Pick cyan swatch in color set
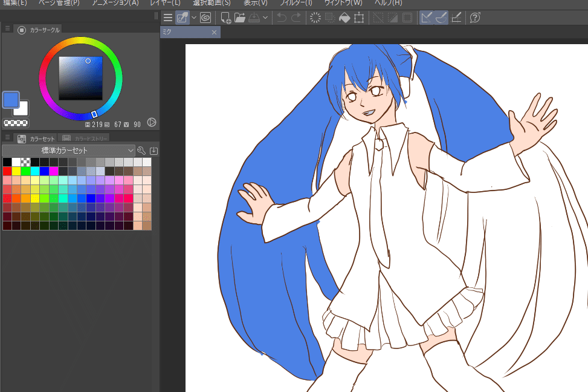Image resolution: width=588 pixels, height=392 pixels. [x=35, y=171]
